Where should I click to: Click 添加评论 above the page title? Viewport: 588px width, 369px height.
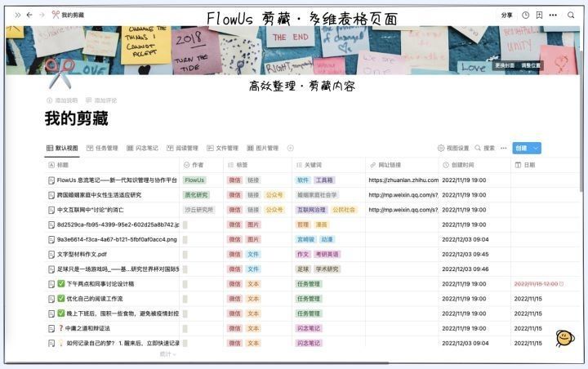pyautogui.click(x=101, y=100)
